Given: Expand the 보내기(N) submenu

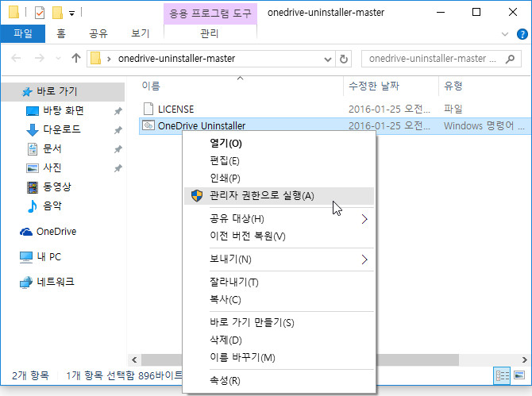Looking at the screenshot, I should pyautogui.click(x=364, y=259).
